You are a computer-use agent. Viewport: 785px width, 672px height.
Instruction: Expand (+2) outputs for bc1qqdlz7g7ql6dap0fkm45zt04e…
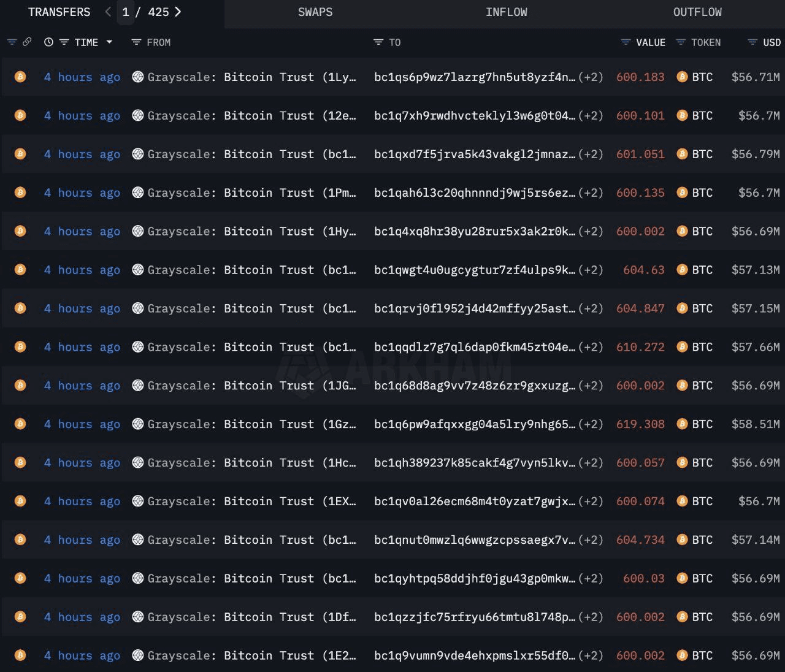tap(591, 348)
